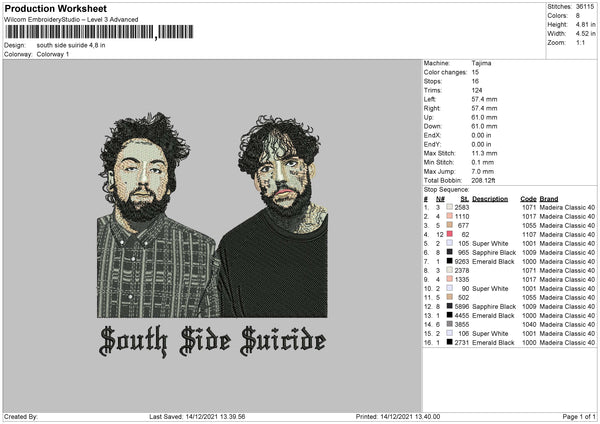
Task: Click the Down value 61.0 mm
Action: [x=484, y=126]
